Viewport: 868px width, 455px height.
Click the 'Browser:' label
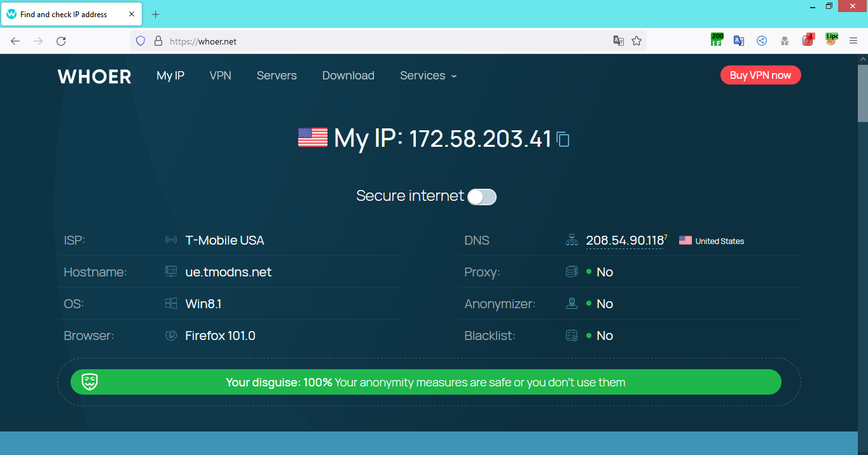(89, 336)
